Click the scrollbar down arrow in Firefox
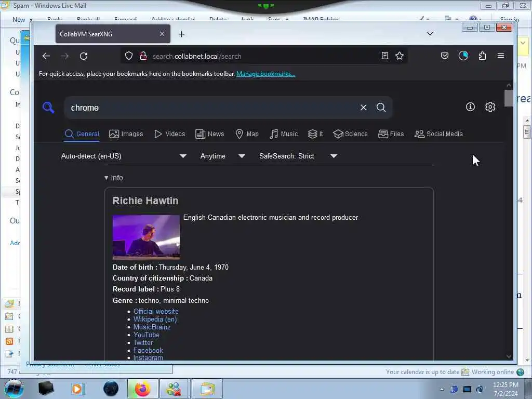Screen dimensions: 532x399 pos(508,356)
